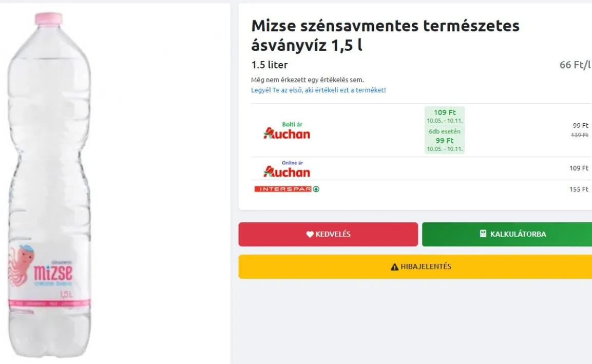592x364 pixels.
Task: Click the pink cap of the bottle
Action: coord(48,18)
